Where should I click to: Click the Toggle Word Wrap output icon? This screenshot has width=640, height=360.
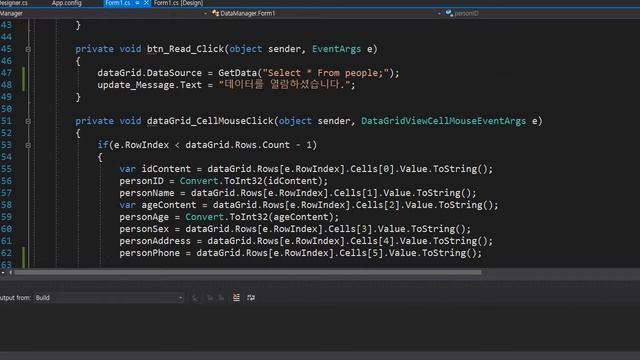point(251,298)
